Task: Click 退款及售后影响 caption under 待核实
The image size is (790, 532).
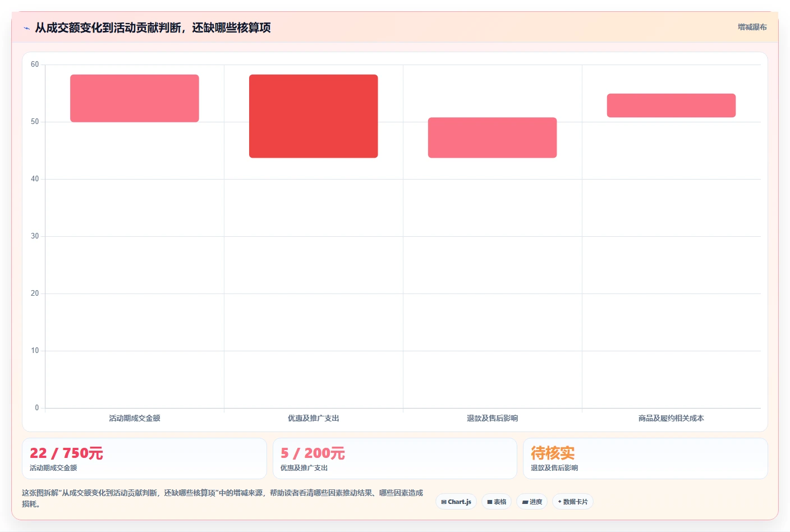Action: [554, 467]
